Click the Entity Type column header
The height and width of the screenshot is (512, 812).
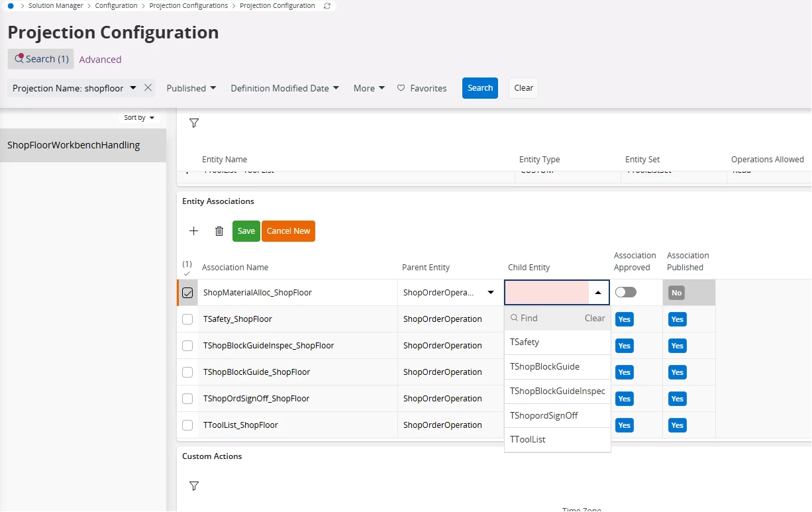pos(540,160)
